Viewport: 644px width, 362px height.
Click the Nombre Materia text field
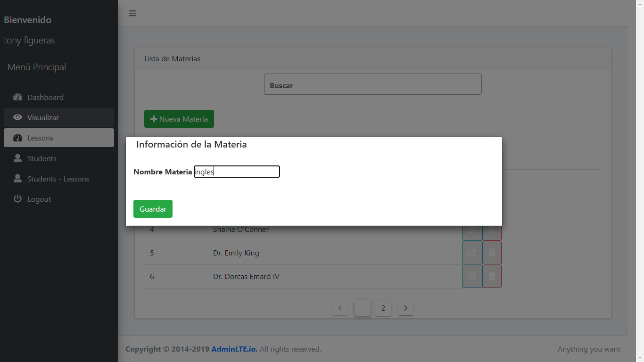(236, 172)
